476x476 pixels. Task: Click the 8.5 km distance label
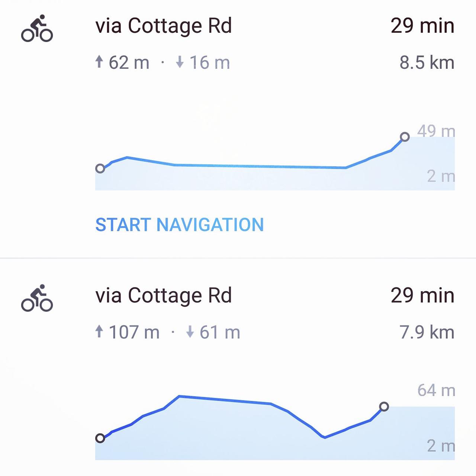(427, 62)
